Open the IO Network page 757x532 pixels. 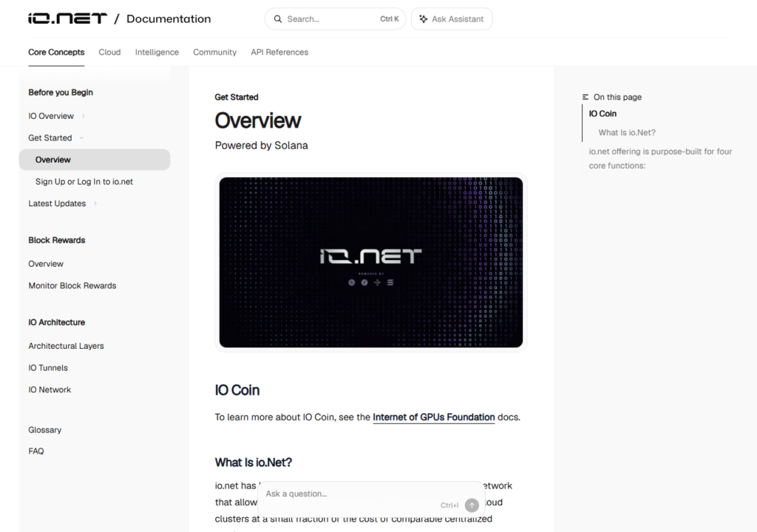pyautogui.click(x=50, y=389)
